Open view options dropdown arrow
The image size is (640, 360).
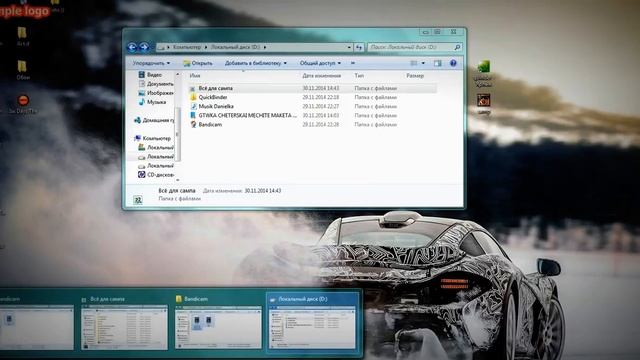pyautogui.click(x=423, y=63)
